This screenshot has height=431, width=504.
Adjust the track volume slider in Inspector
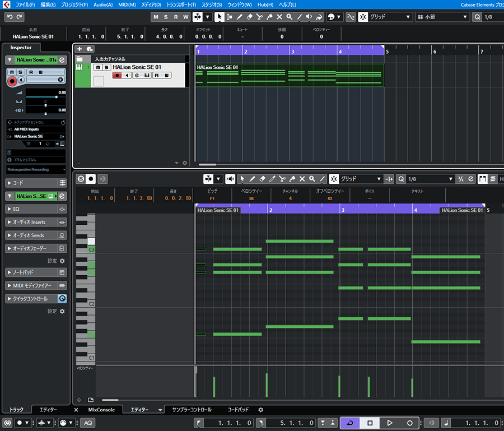coord(56,97)
